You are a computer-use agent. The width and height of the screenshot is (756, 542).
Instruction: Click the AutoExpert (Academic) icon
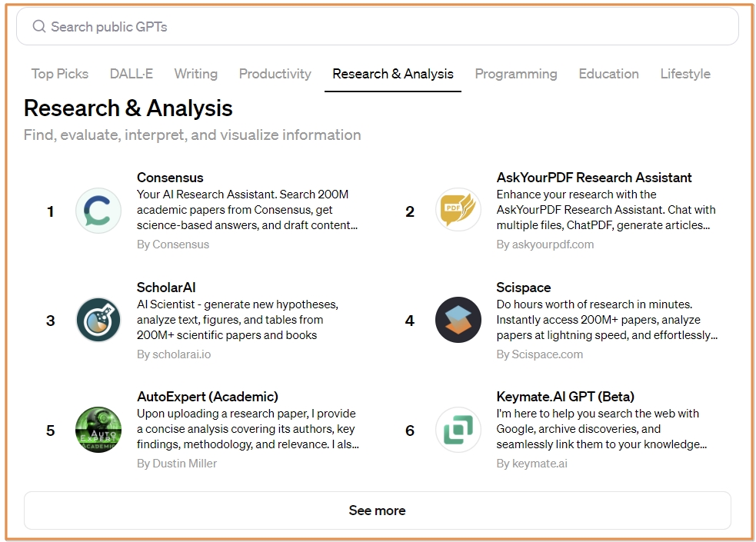click(x=98, y=429)
